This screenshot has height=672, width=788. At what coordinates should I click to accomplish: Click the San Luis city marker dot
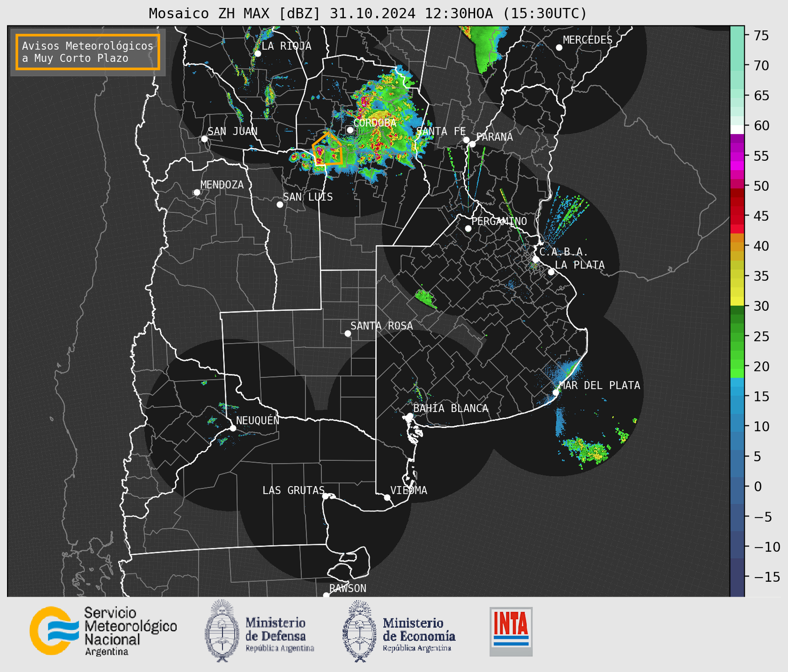click(280, 205)
